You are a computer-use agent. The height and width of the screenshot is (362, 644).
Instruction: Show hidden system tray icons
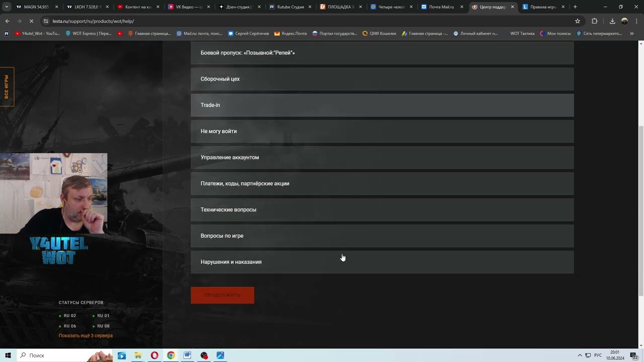tap(580, 355)
